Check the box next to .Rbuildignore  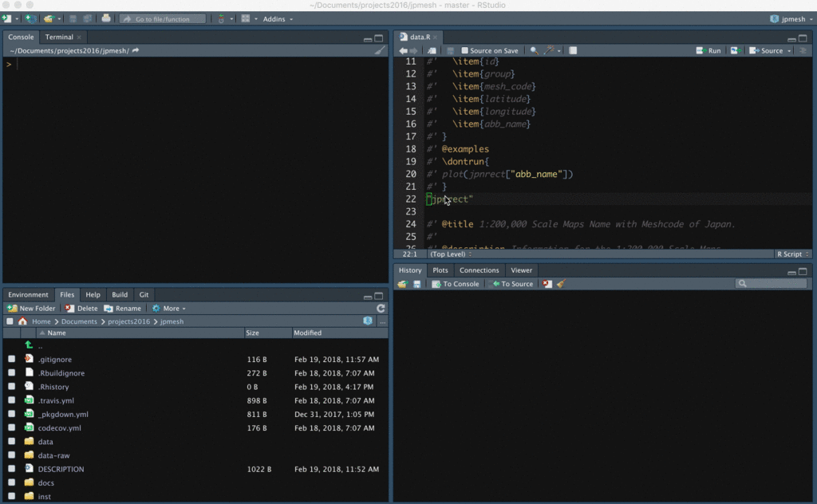click(x=11, y=372)
